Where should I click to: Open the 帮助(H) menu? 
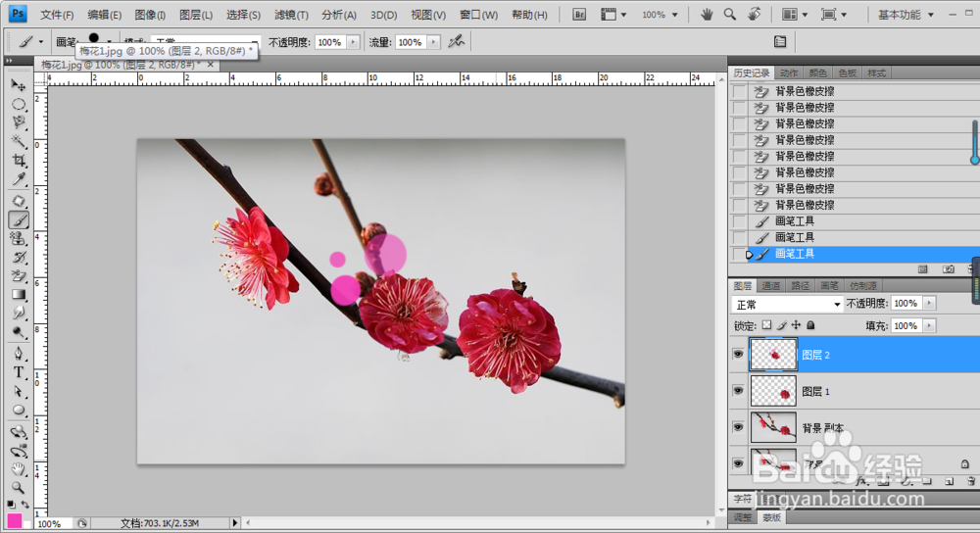tap(529, 15)
